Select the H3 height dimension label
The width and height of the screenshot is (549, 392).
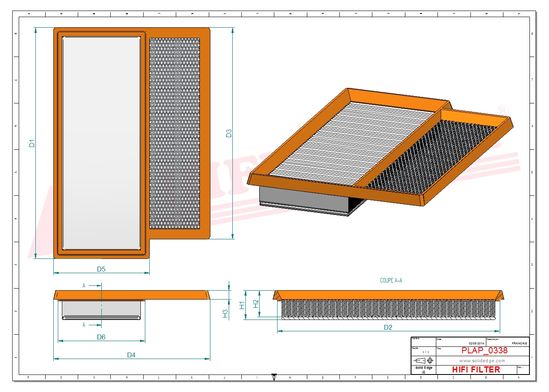coord(225,314)
